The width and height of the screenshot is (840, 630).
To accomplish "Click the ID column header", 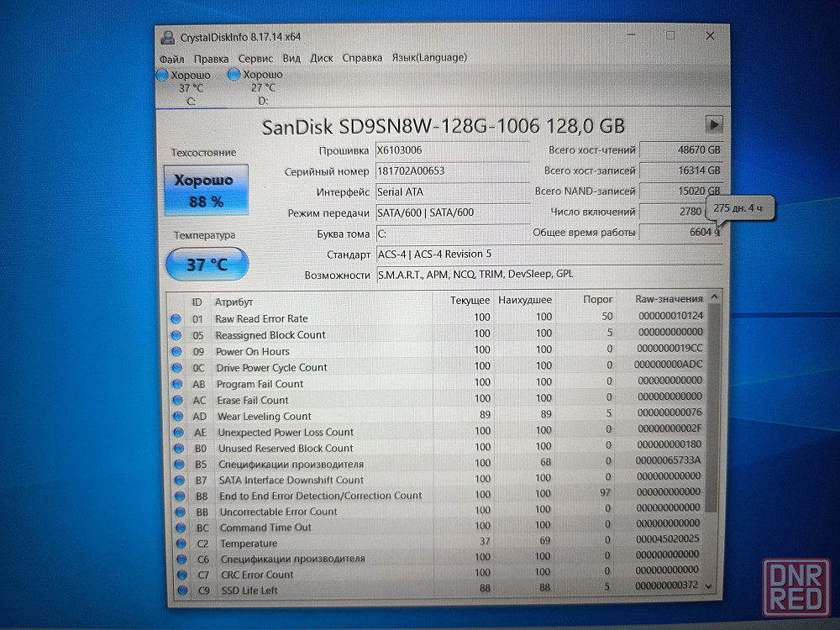I will point(197,302).
